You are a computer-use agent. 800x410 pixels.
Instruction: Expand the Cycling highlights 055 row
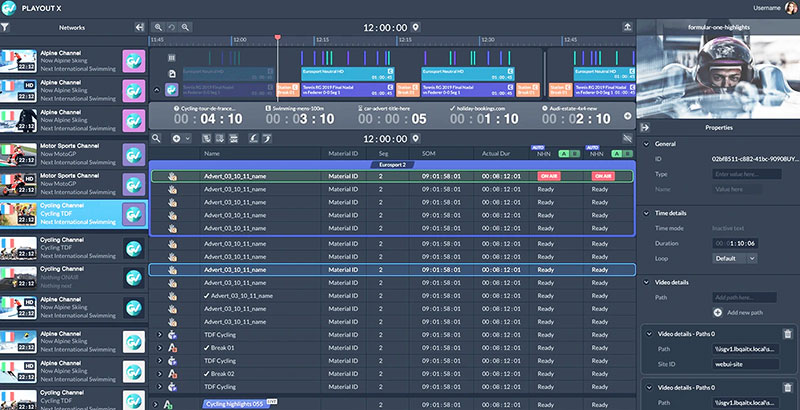tap(156, 404)
